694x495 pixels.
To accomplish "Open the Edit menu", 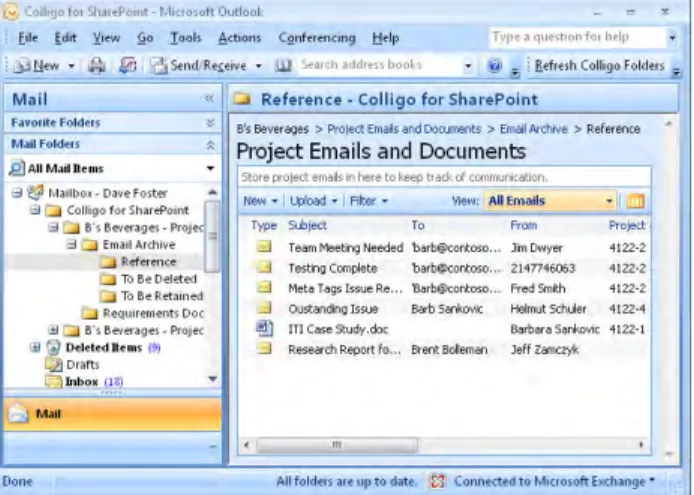I will (x=65, y=38).
